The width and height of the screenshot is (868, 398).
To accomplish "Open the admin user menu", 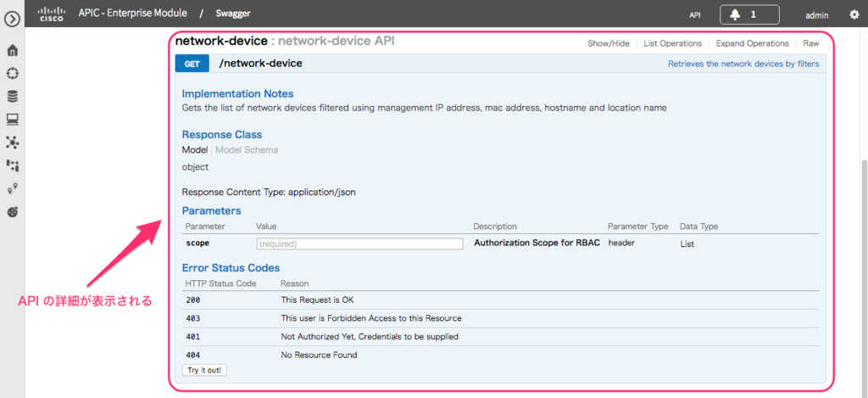I will tap(817, 15).
